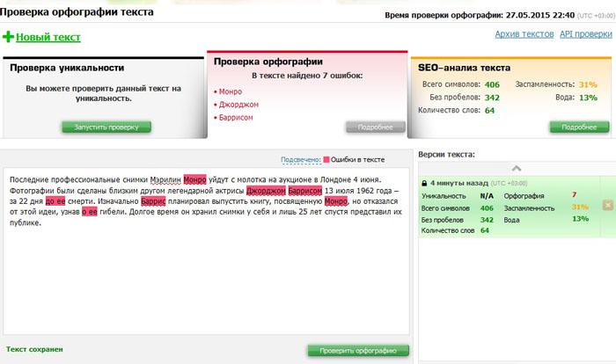The width and height of the screenshot is (616, 364).
Task: Click the Проверить орфографию button
Action: pyautogui.click(x=358, y=351)
